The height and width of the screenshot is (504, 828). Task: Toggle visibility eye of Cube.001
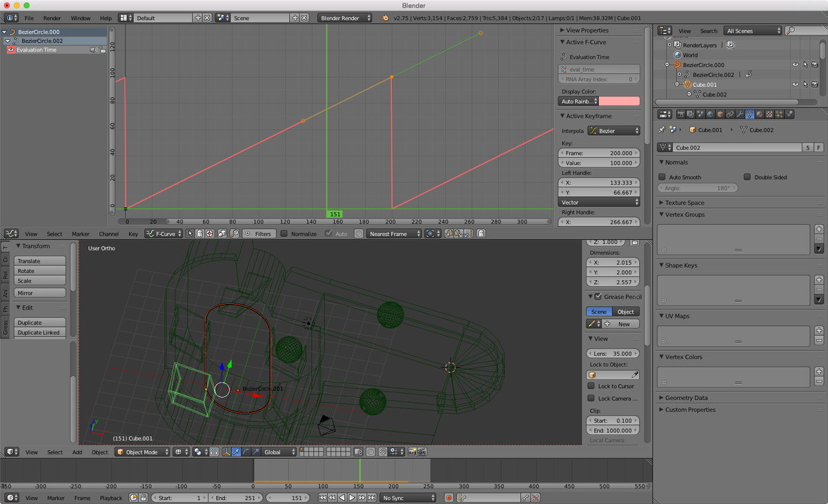tap(796, 84)
